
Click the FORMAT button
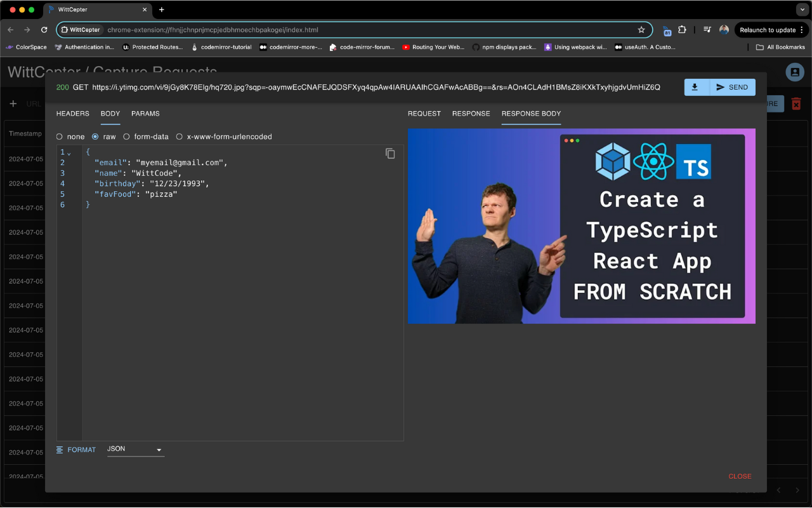[76, 450]
